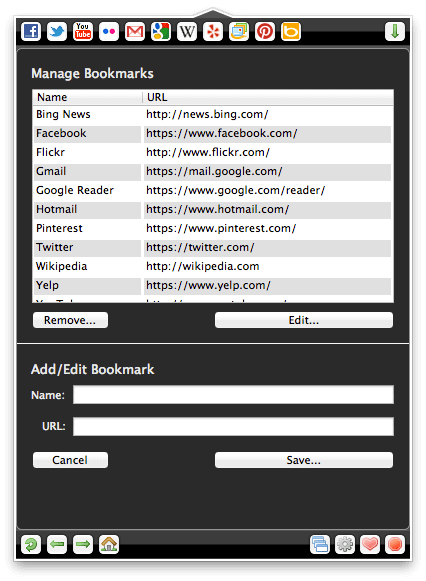Viewport: 426px width, 581px height.
Task: Select the Gmail bookmark row
Action: click(x=212, y=172)
